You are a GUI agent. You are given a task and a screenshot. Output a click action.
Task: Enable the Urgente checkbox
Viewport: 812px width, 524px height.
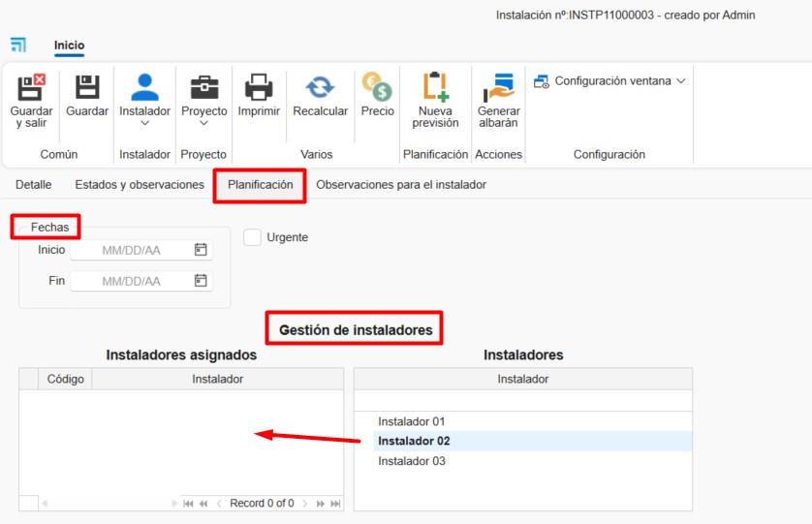pos(252,237)
